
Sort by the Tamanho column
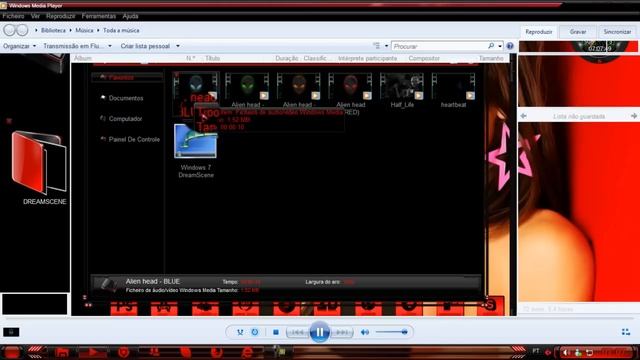tap(491, 58)
